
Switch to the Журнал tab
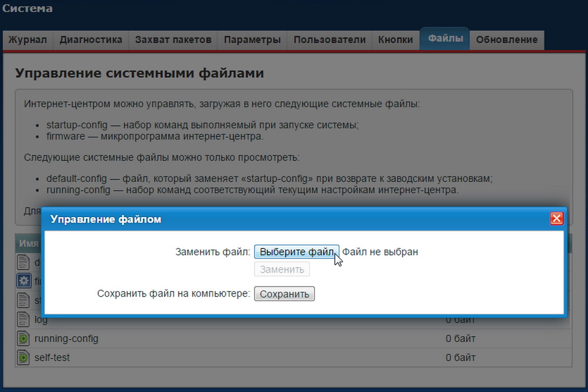27,39
